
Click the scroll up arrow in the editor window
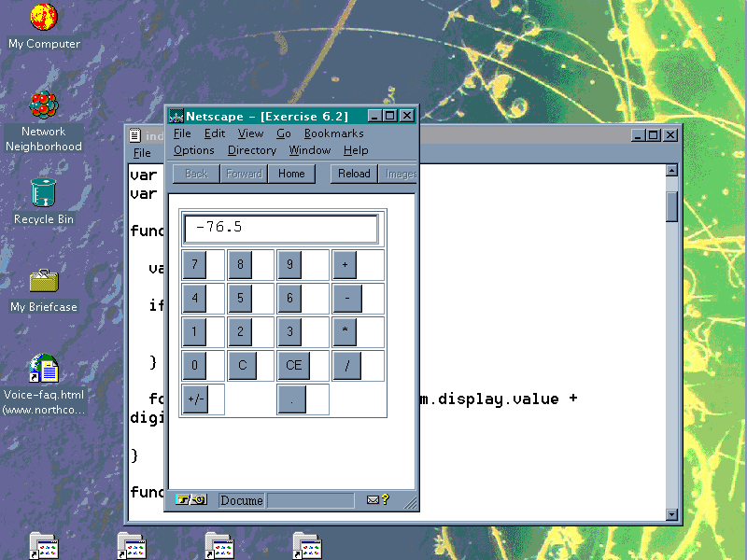[x=671, y=171]
